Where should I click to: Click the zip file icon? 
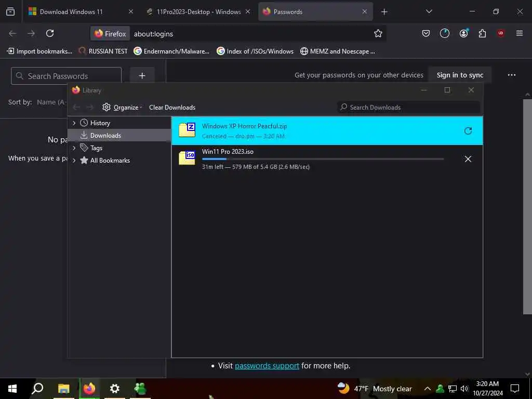click(187, 130)
